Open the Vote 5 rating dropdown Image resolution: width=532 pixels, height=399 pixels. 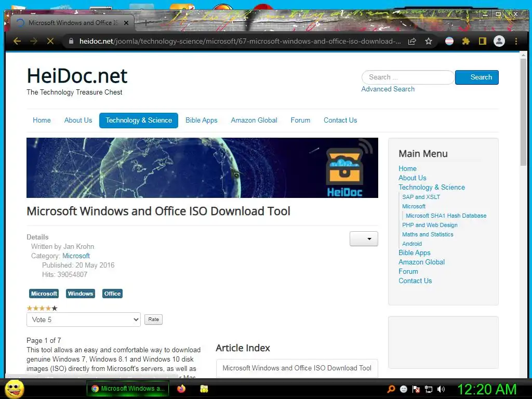[x=84, y=320]
